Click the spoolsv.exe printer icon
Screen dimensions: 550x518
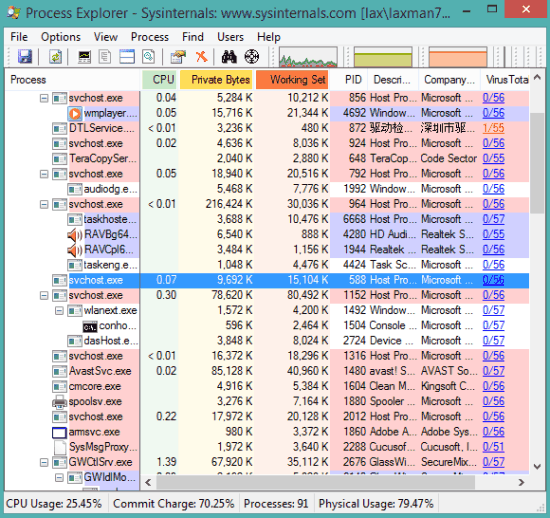pos(60,402)
